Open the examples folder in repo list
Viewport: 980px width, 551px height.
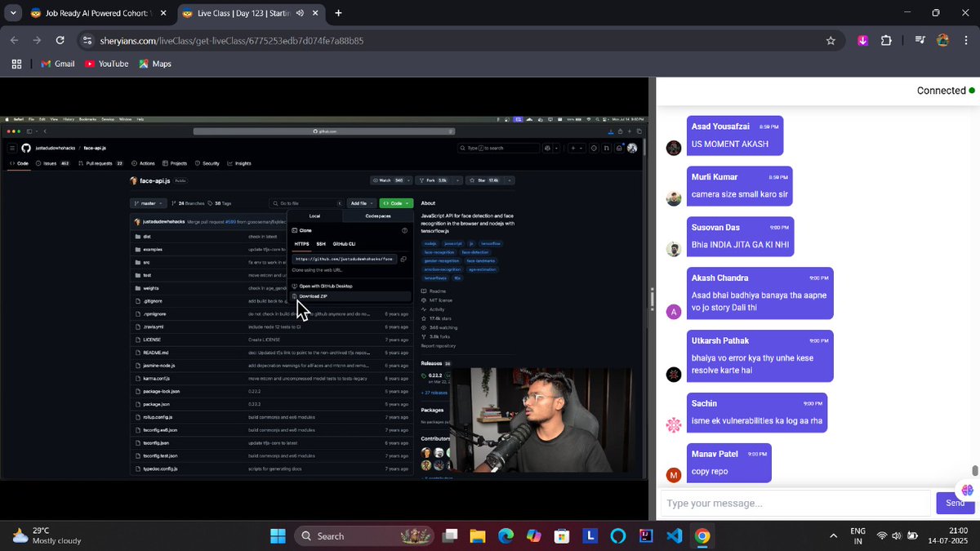[x=153, y=249]
